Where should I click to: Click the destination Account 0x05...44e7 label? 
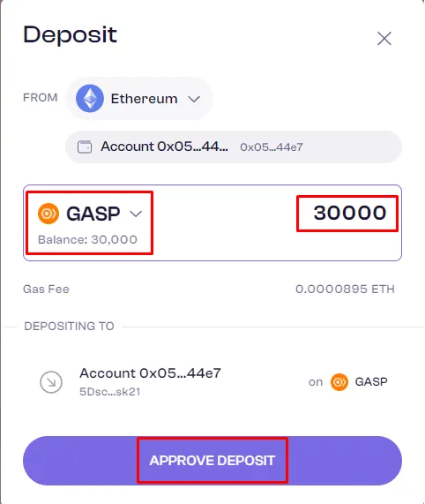tap(150, 373)
